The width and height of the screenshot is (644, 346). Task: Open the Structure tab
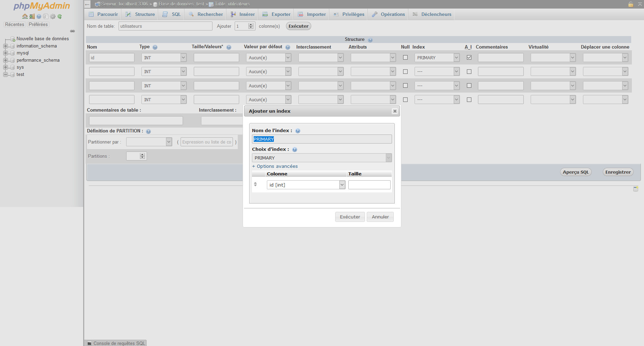click(140, 14)
